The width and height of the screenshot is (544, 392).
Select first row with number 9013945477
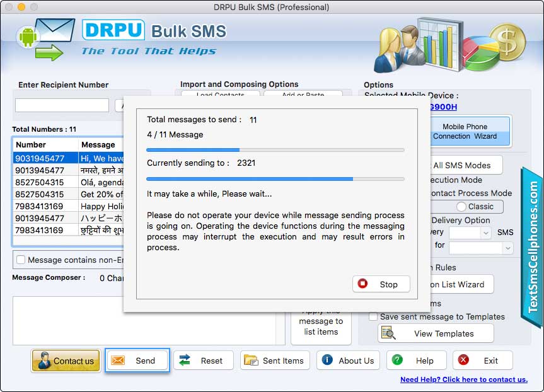tap(69, 170)
